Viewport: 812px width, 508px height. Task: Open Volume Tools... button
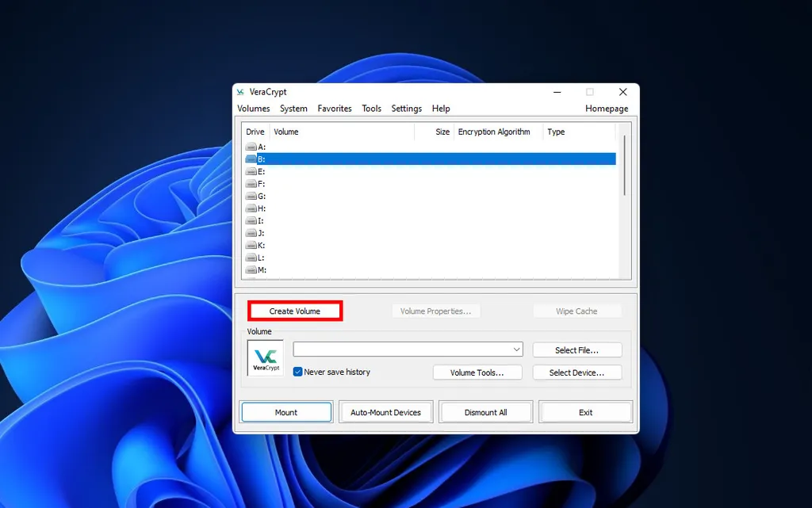(x=477, y=372)
